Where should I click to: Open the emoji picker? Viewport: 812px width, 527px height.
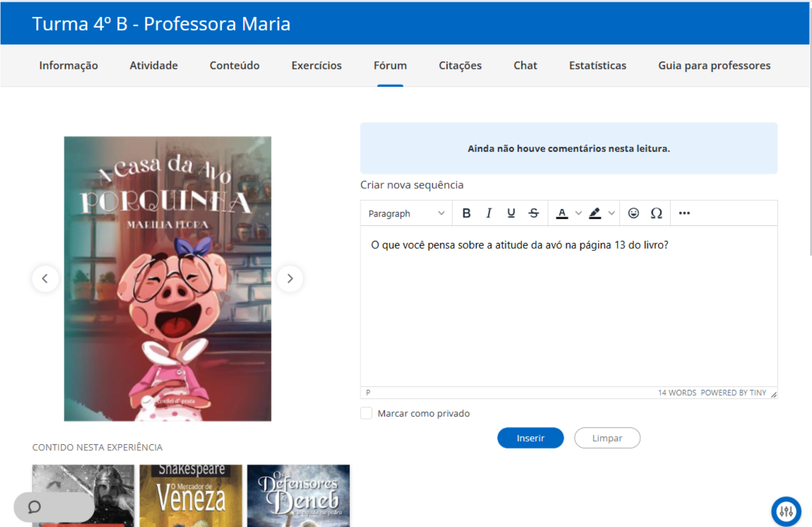[x=633, y=213]
